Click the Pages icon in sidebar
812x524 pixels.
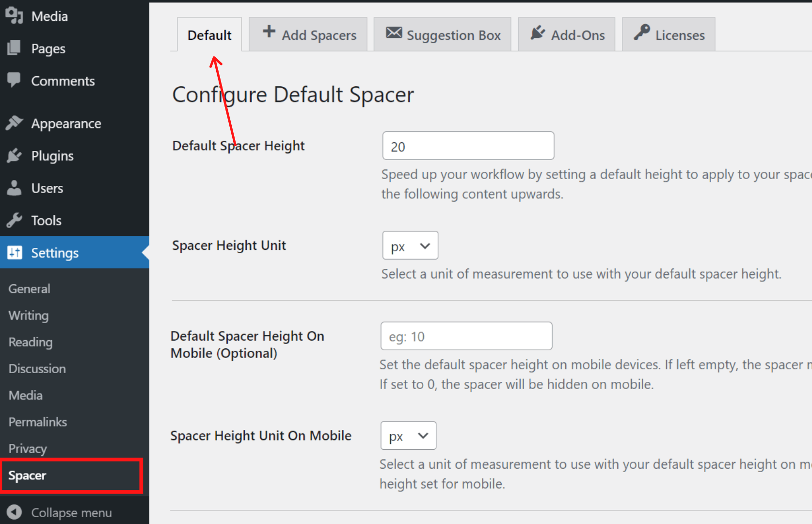[15, 48]
